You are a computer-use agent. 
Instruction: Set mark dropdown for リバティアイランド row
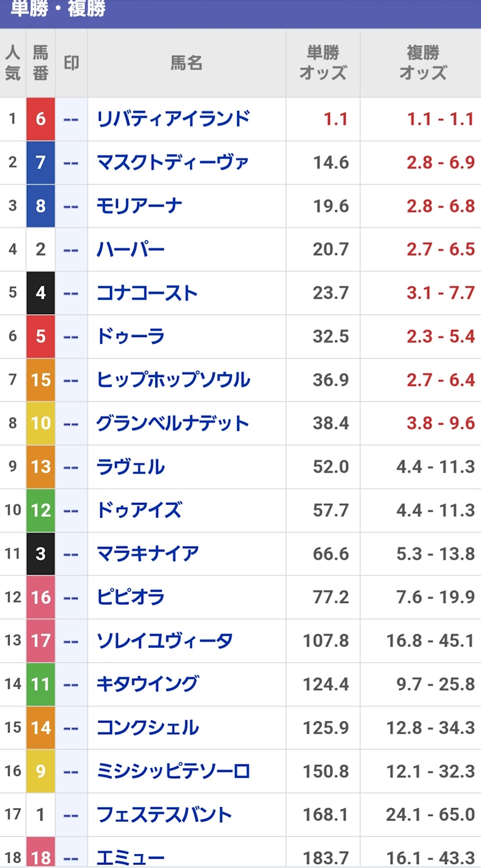[x=71, y=119]
